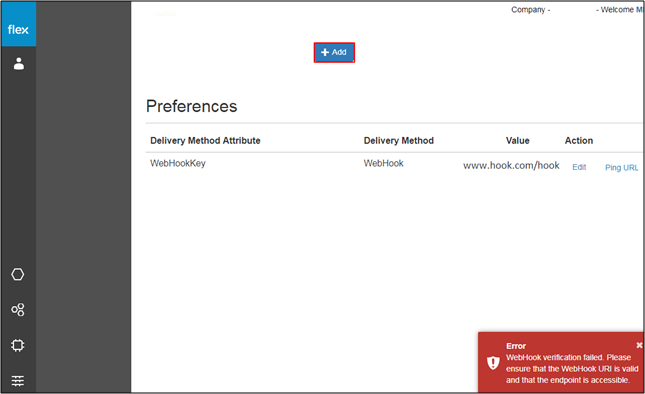
Task: Open the chip sidebar icon
Action: (18, 345)
